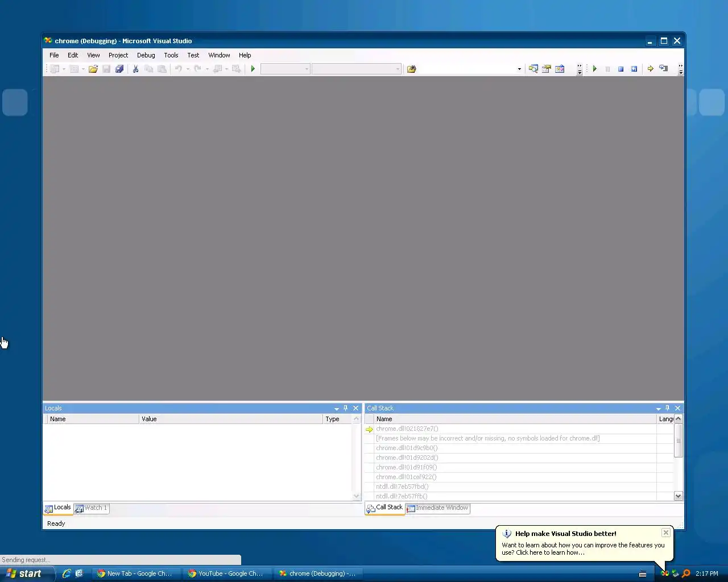728x582 pixels.
Task: Switch to the Watch 1 tab
Action: (x=92, y=508)
